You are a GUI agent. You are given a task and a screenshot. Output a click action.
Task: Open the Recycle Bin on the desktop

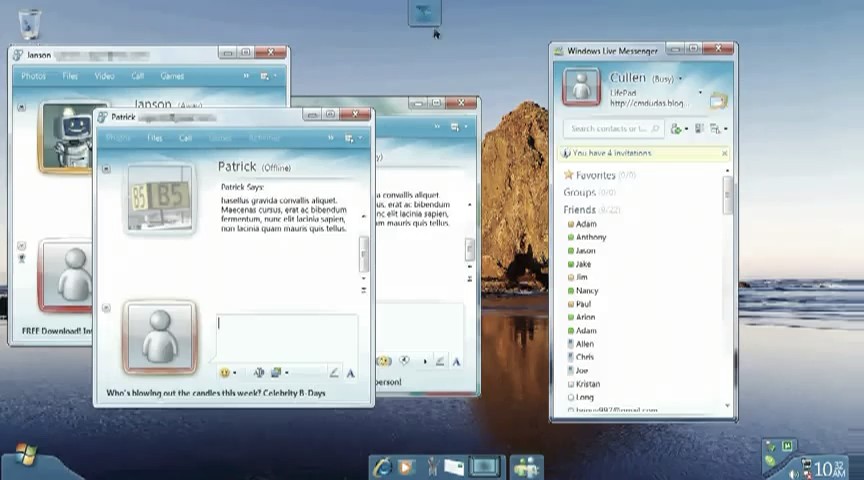[x=29, y=24]
